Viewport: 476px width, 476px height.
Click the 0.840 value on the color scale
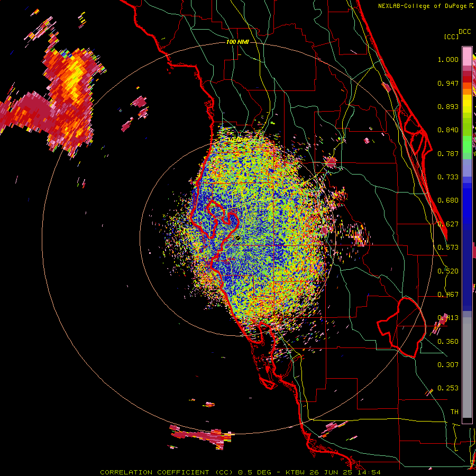point(448,130)
